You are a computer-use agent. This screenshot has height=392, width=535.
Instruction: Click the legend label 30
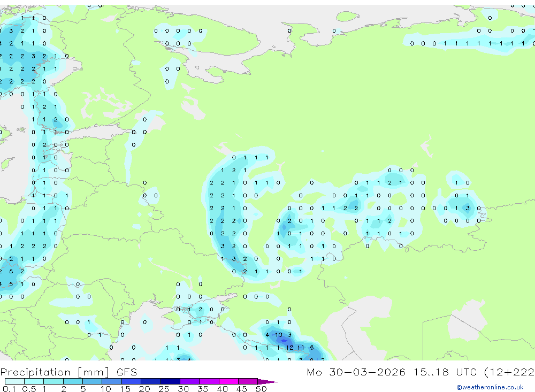183,389
